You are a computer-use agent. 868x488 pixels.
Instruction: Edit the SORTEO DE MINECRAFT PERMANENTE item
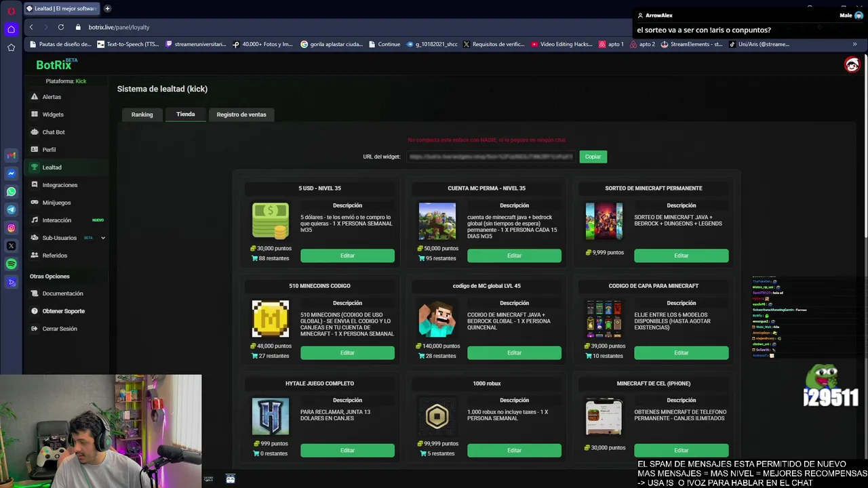point(681,256)
